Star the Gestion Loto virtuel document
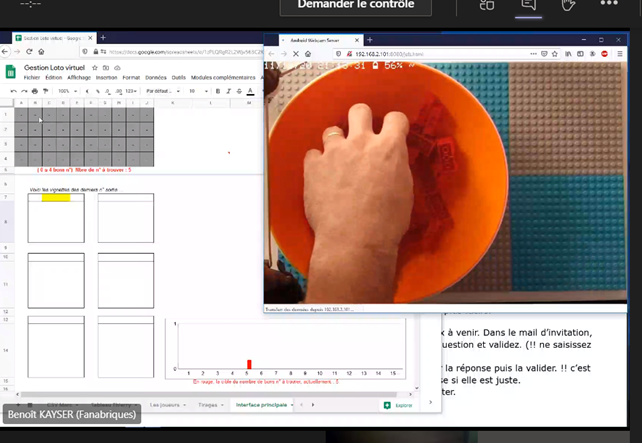 (95, 68)
